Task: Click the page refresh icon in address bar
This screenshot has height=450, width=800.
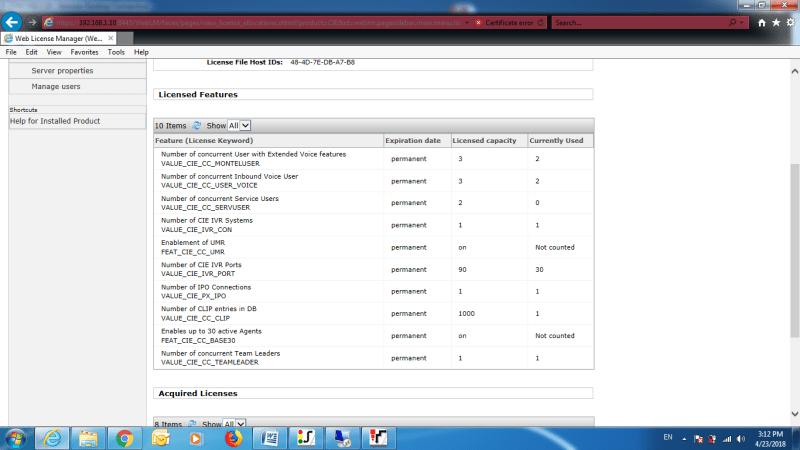Action: [x=541, y=22]
